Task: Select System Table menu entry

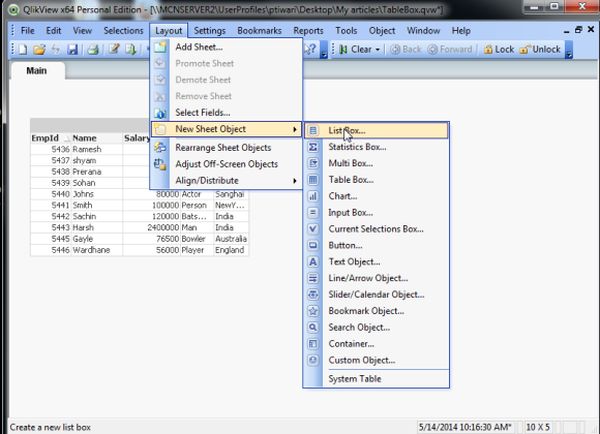Action: [355, 379]
